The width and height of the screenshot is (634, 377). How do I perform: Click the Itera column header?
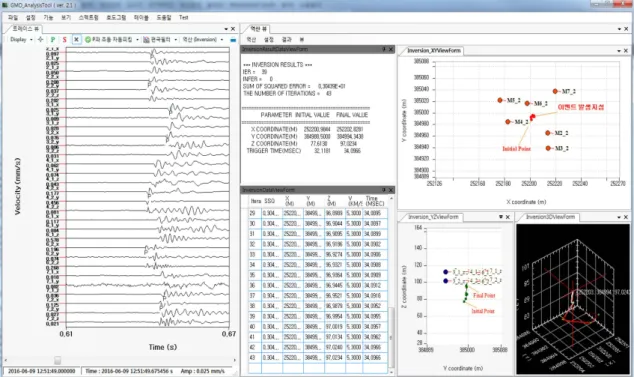click(255, 201)
